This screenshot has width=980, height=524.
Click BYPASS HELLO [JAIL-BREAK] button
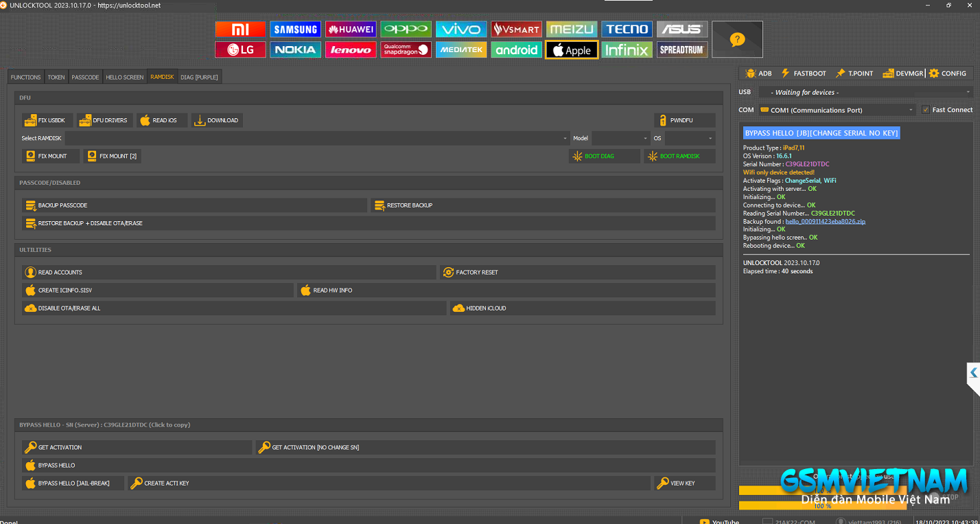(x=73, y=483)
